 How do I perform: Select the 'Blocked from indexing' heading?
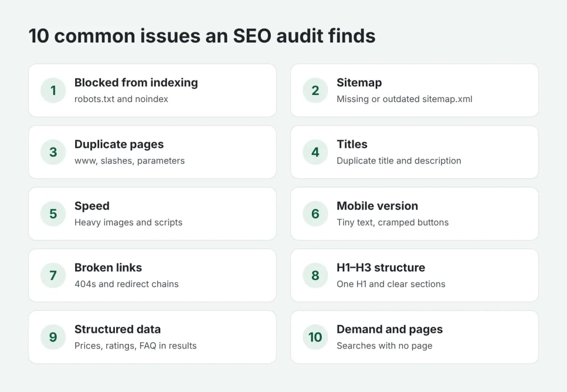pos(136,83)
